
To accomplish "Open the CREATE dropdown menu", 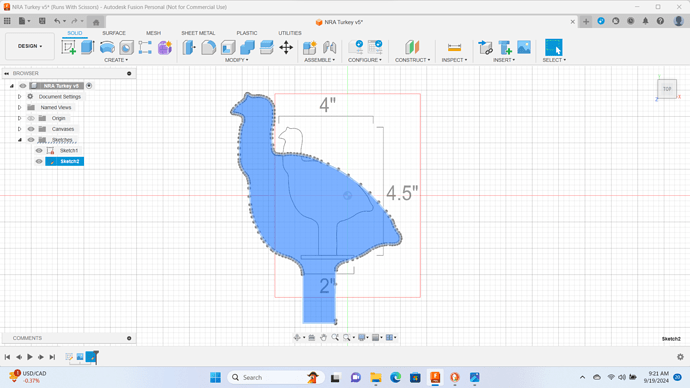I will click(x=116, y=60).
